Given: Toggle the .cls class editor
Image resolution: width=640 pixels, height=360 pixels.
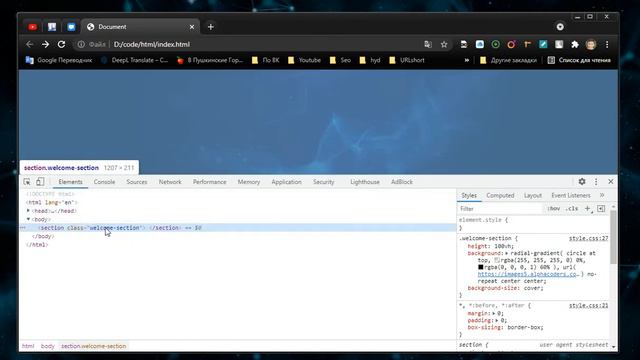Looking at the screenshot, I should click(572, 209).
